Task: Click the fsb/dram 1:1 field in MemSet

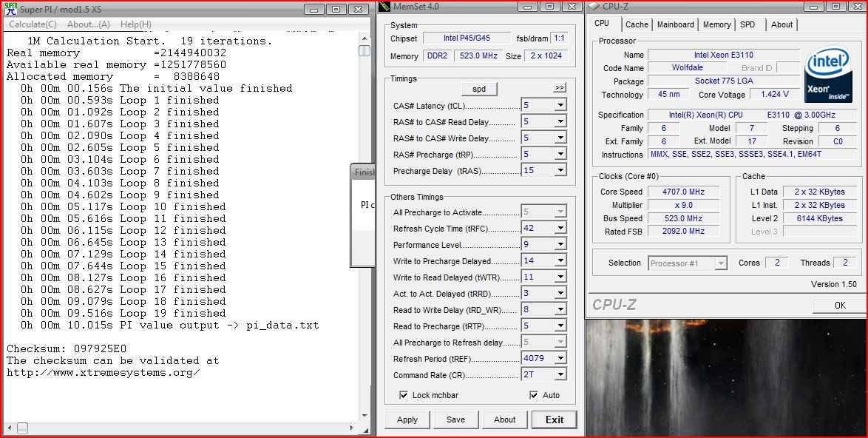Action: 559,38
